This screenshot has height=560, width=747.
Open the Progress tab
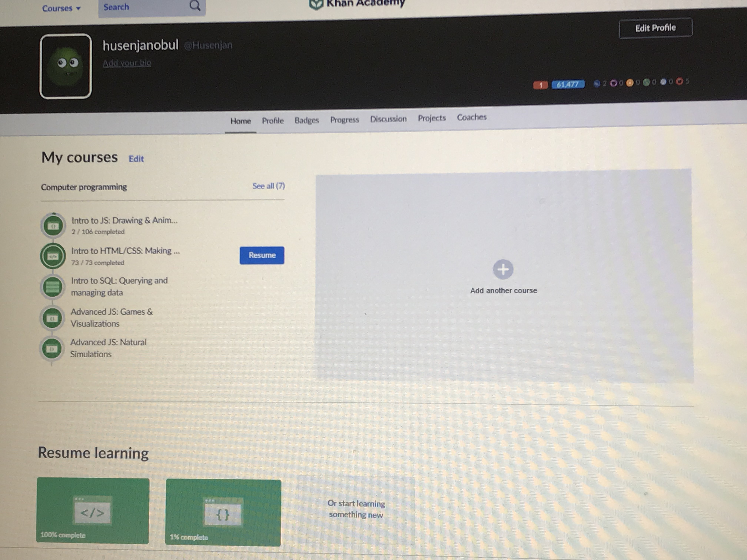click(344, 120)
